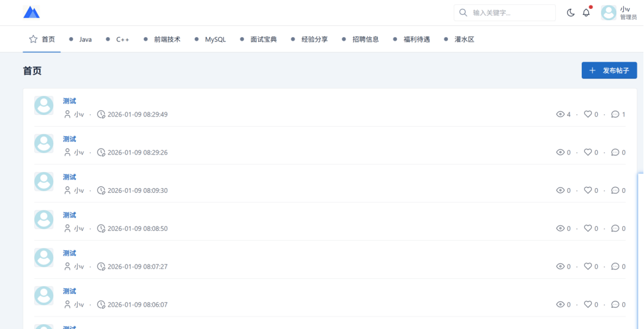Click the views eye icon on 08:09:30 post
Image resolution: width=644 pixels, height=329 pixels.
tap(560, 191)
